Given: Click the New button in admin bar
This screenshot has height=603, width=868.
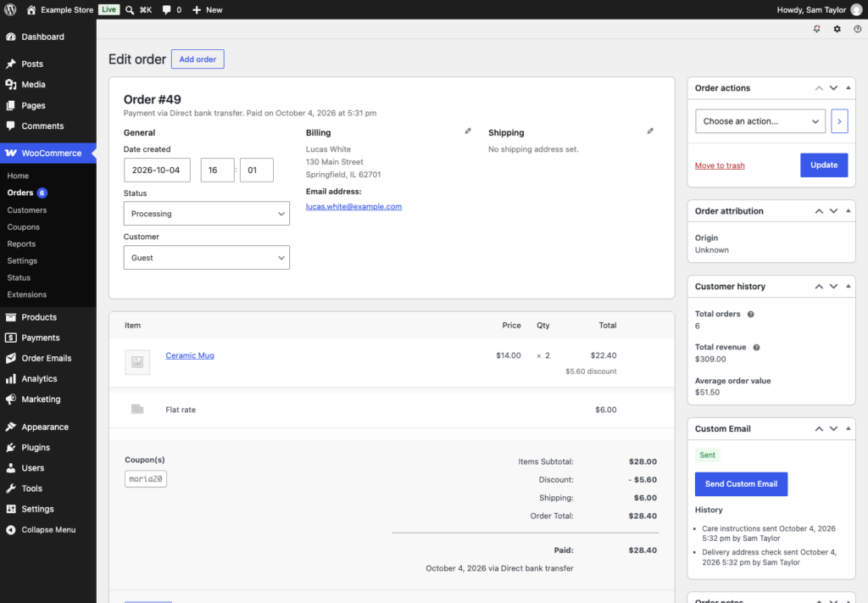Looking at the screenshot, I should (207, 10).
